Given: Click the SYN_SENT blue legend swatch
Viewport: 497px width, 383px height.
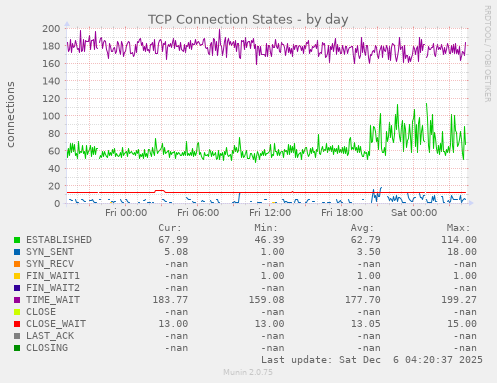Looking at the screenshot, I should pyautogui.click(x=17, y=252).
